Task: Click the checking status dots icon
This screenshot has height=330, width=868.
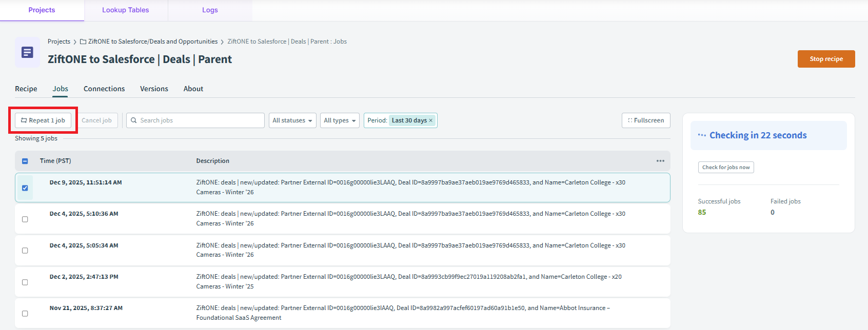Action: 702,135
